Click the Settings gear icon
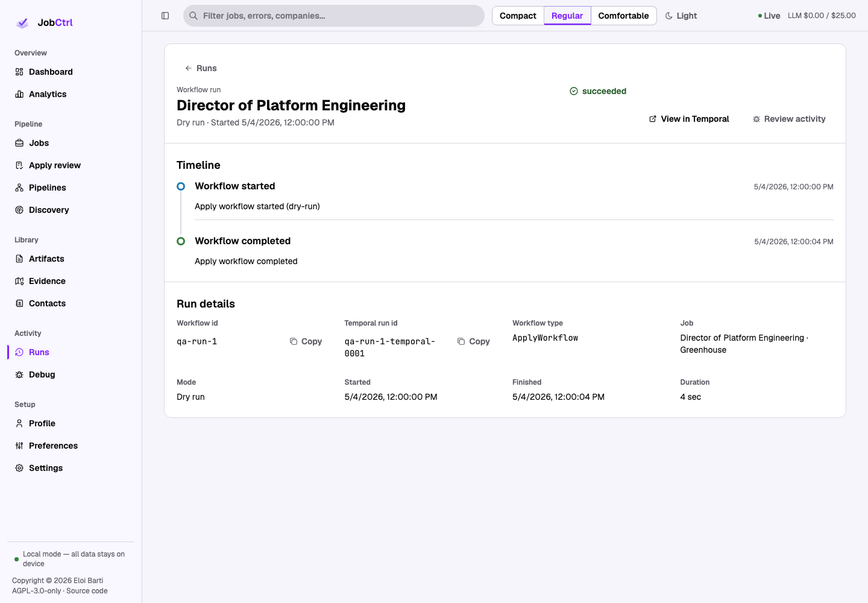The image size is (868, 603). click(x=19, y=468)
